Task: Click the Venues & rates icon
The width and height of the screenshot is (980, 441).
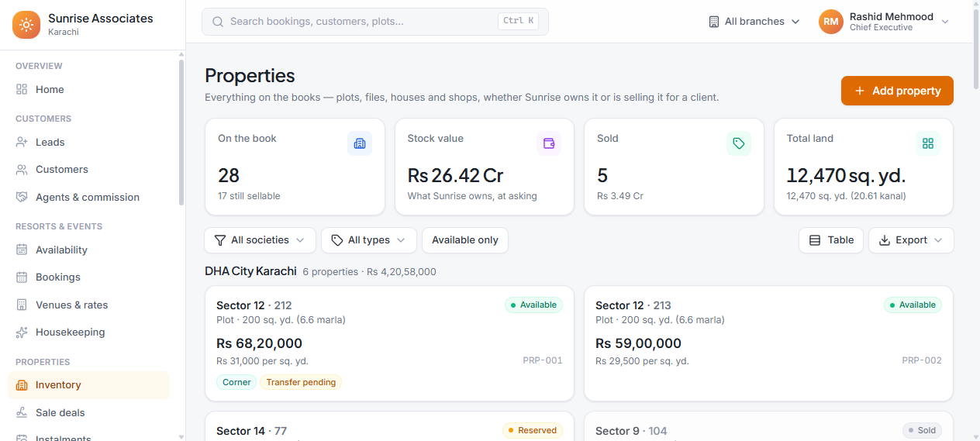Action: (x=22, y=305)
